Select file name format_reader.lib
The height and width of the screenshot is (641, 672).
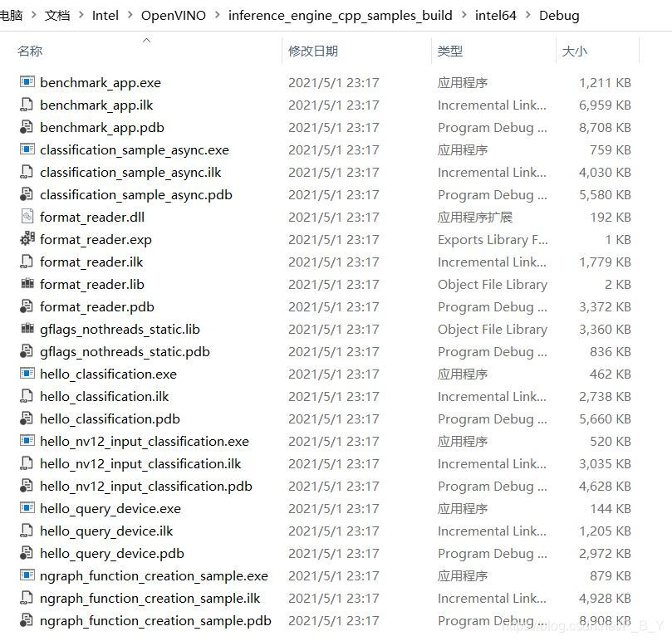(x=92, y=284)
